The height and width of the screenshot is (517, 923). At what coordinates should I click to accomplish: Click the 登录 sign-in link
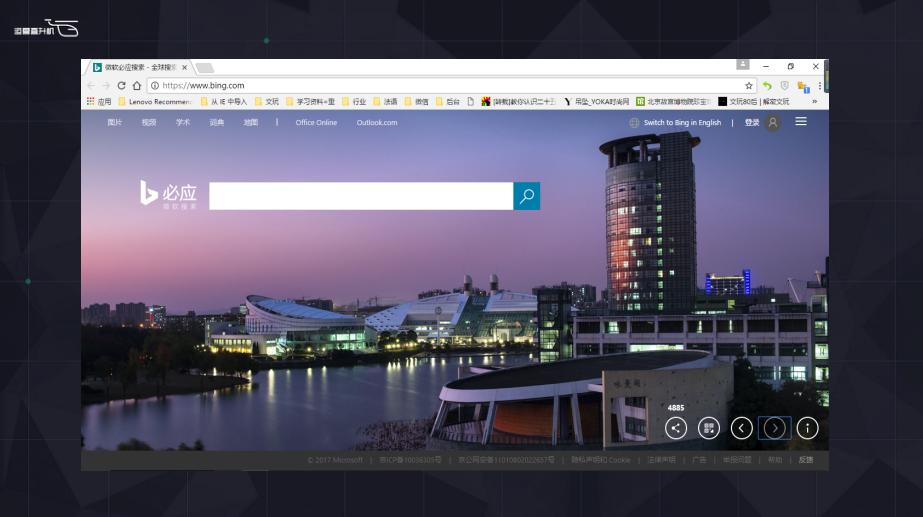(752, 122)
